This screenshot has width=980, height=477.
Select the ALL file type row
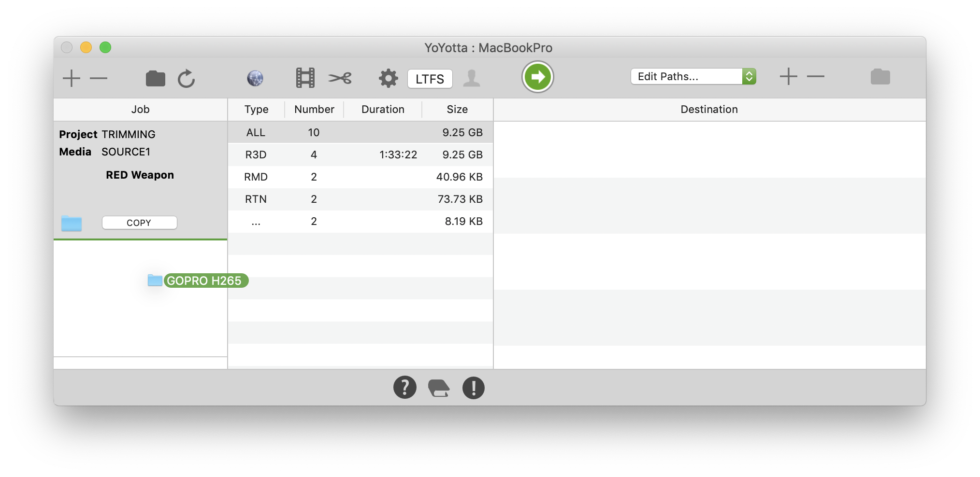pos(360,132)
